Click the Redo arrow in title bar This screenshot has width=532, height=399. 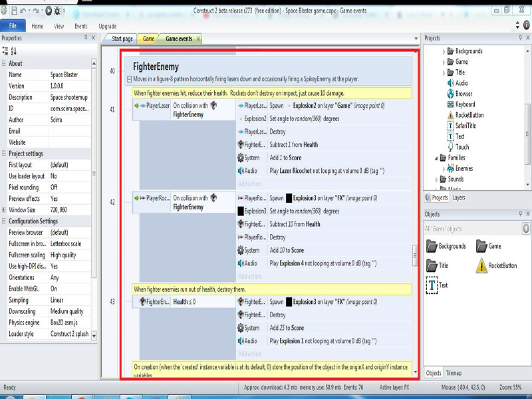coord(36,11)
